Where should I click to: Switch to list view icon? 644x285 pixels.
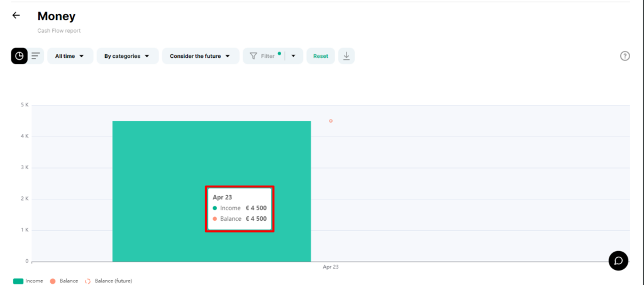coord(36,56)
